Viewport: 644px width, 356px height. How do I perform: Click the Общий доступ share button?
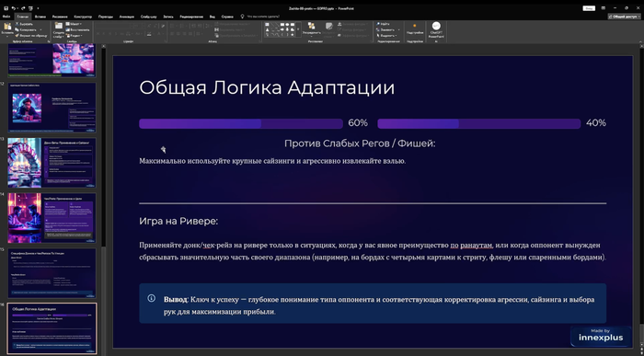pyautogui.click(x=625, y=17)
